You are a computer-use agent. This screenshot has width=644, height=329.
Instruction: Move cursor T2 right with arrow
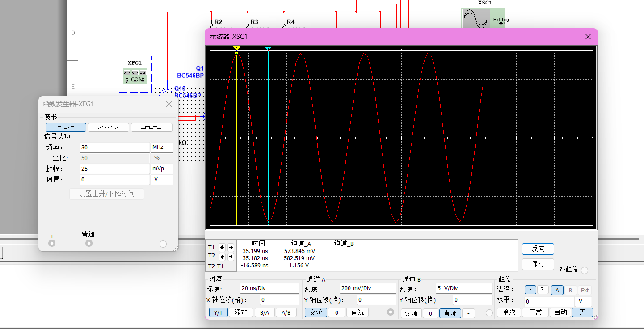coord(231,257)
